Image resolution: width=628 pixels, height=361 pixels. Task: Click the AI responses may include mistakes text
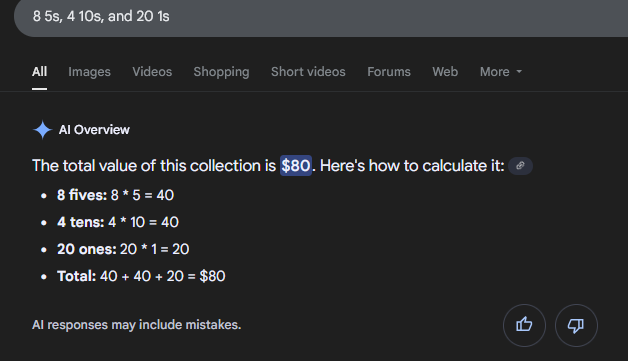(x=137, y=325)
